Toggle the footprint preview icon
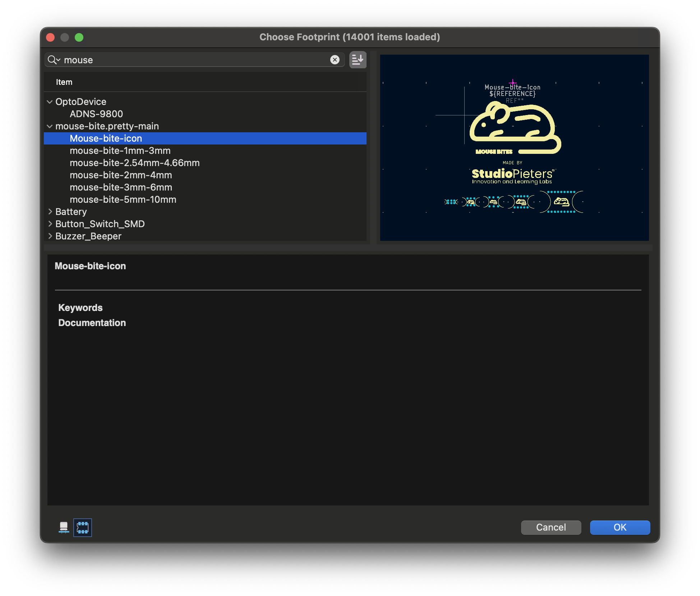The width and height of the screenshot is (700, 596). pyautogui.click(x=83, y=527)
